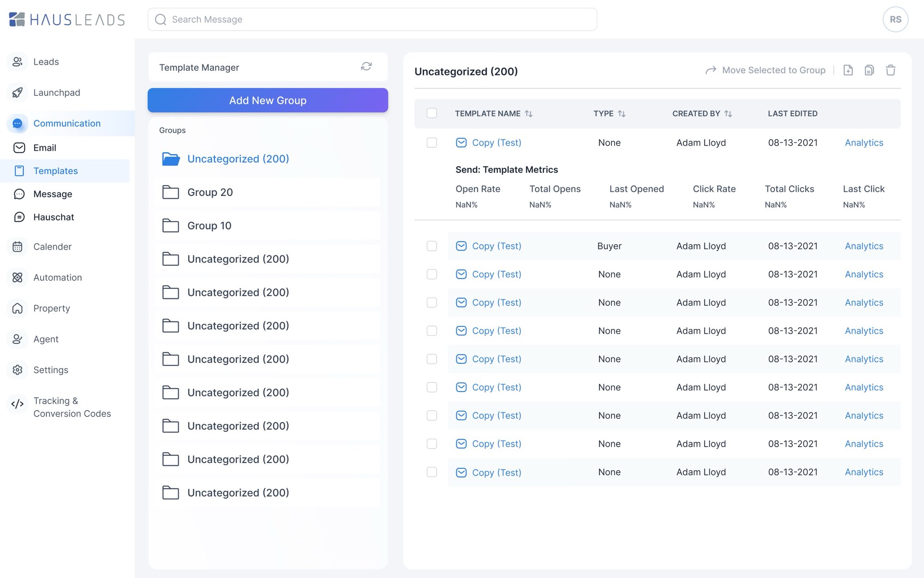Open Analytics for the first template row
Image resolution: width=924 pixels, height=578 pixels.
coord(864,143)
